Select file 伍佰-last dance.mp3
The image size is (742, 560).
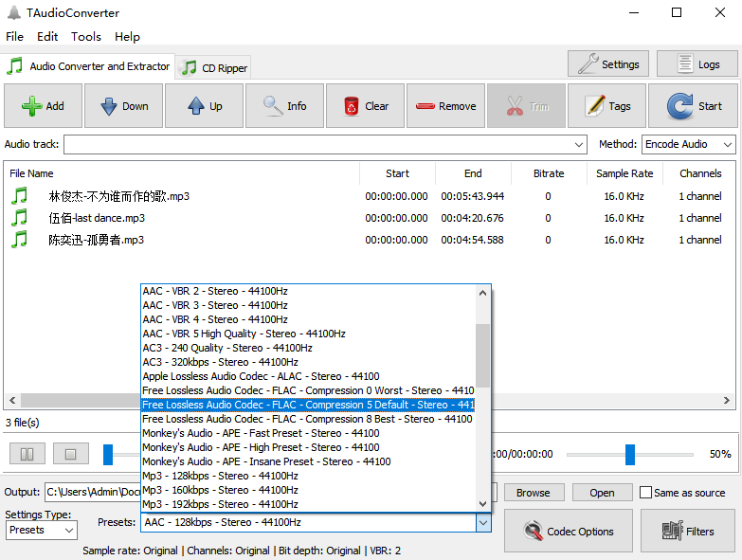point(97,218)
